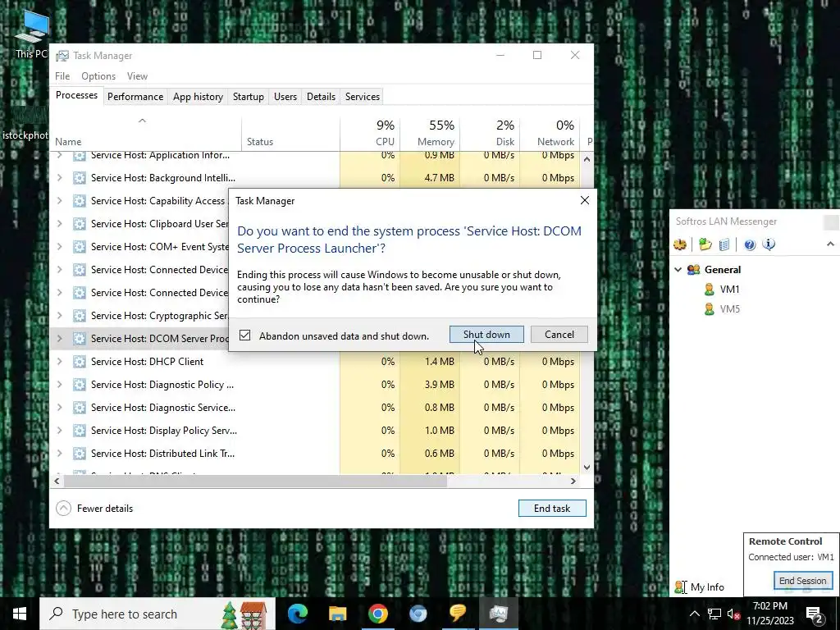Collapse the General group in Softros
The width and height of the screenshot is (840, 630).
678,269
